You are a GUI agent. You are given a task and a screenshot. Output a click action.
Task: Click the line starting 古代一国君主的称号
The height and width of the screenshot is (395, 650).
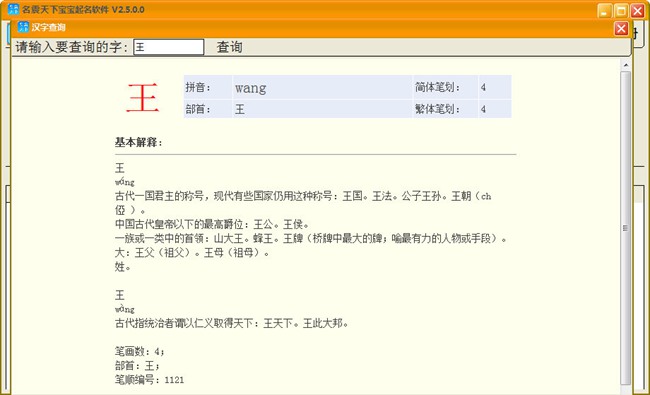pos(303,203)
